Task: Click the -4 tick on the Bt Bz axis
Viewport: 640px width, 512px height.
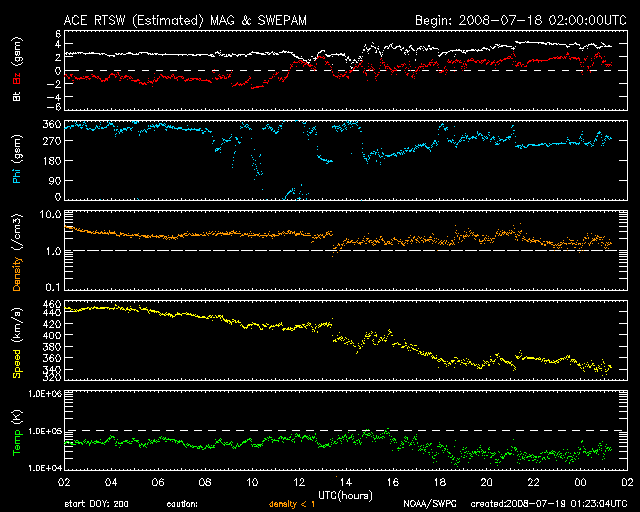Action: click(53, 97)
